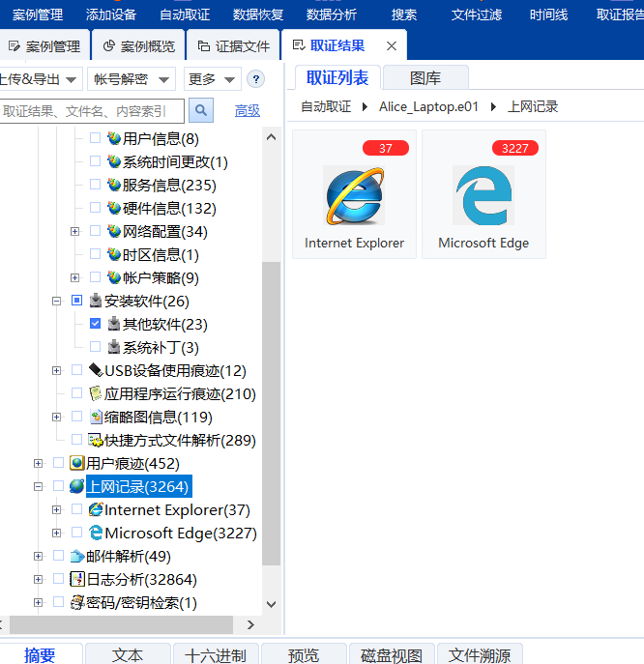Screen dimensions: 644x664
Task: Switch to the 案例概览 tab
Action: tap(138, 45)
